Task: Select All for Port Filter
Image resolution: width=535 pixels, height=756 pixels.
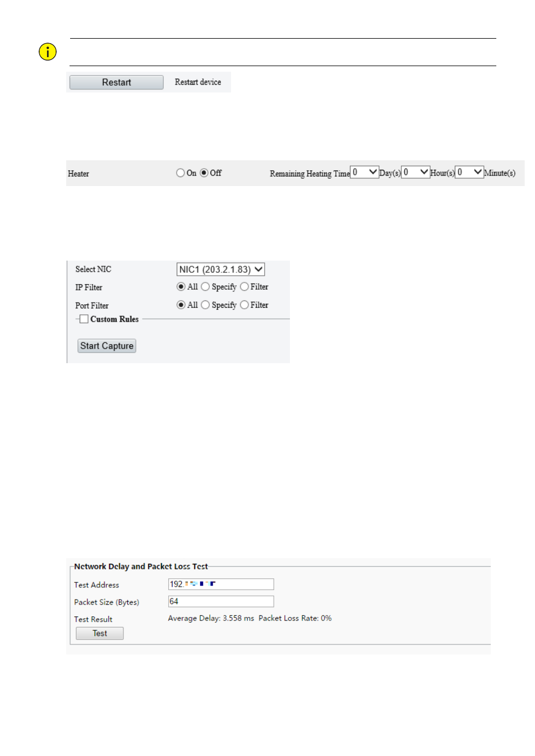Action: (181, 305)
